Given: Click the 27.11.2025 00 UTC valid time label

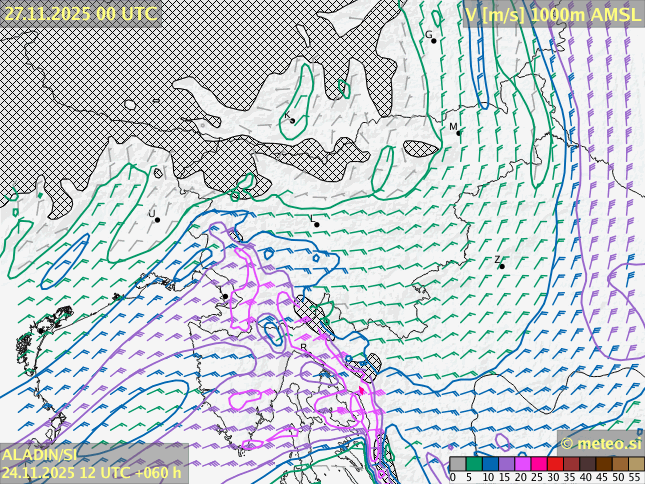Looking at the screenshot, I should coord(80,14).
